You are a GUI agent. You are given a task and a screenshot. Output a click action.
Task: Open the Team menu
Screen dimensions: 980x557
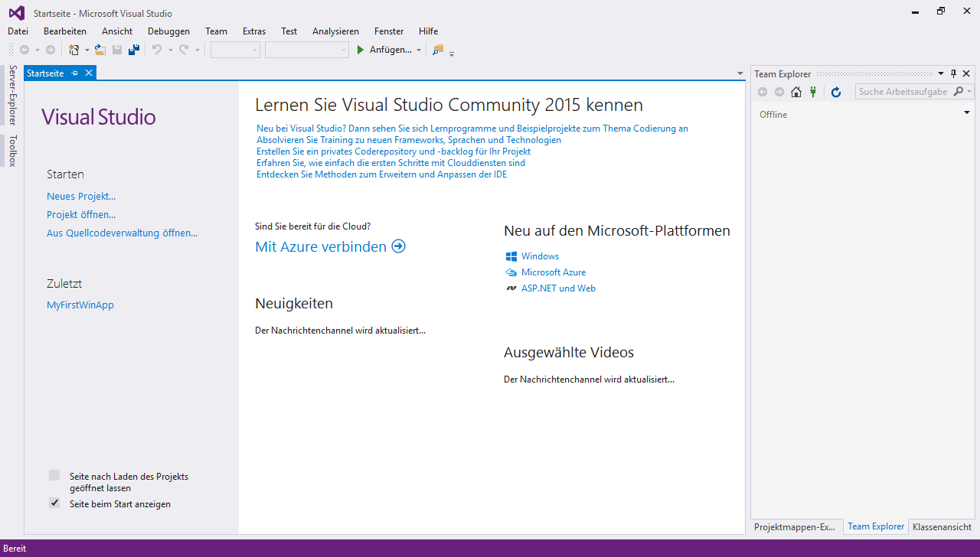point(216,31)
